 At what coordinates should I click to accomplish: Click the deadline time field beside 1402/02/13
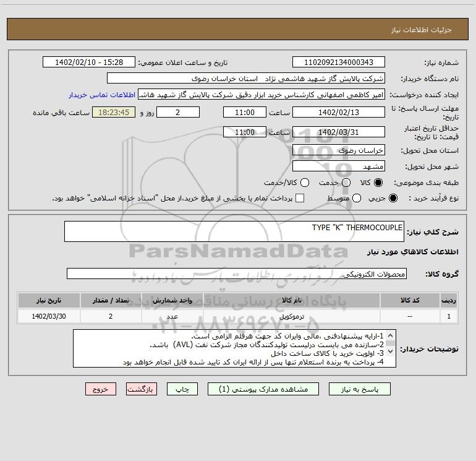[x=245, y=112]
